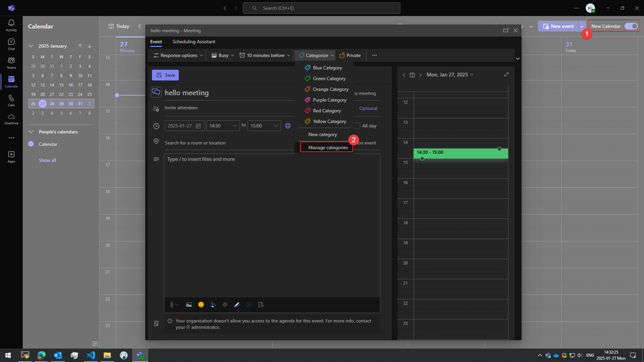The image size is (644, 362).
Task: Open Windows Start menu
Action: click(8, 355)
